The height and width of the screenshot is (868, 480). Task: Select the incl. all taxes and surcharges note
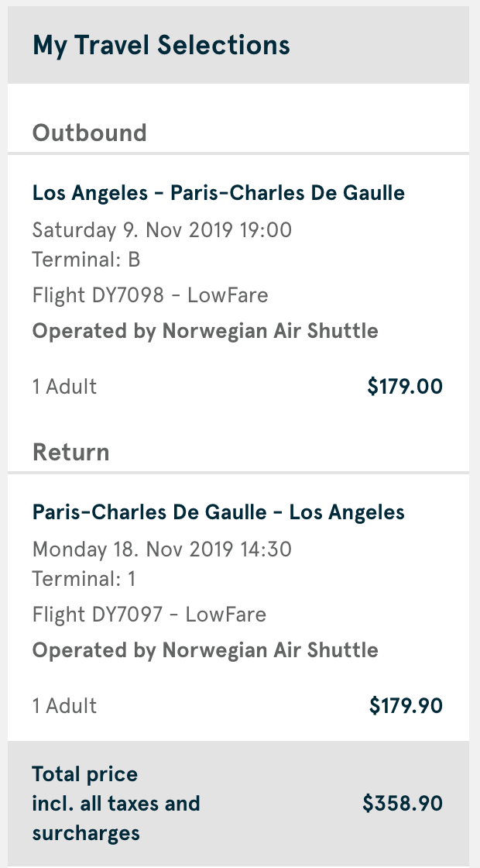tap(116, 818)
